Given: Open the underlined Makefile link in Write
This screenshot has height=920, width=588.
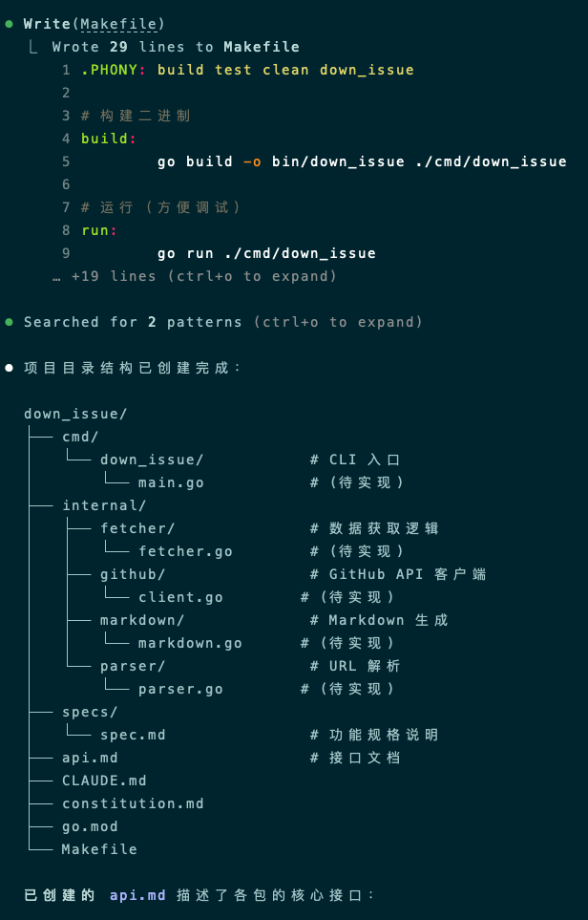Looking at the screenshot, I should [x=119, y=24].
